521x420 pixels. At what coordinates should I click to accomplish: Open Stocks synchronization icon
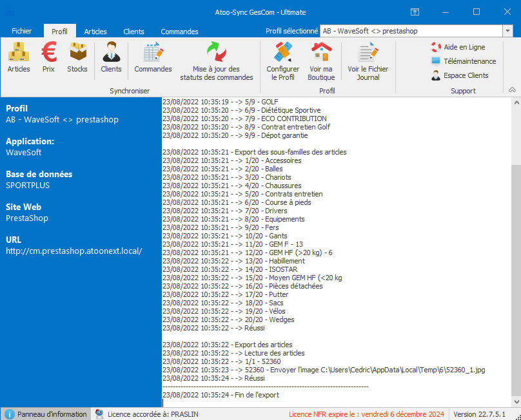coord(78,52)
